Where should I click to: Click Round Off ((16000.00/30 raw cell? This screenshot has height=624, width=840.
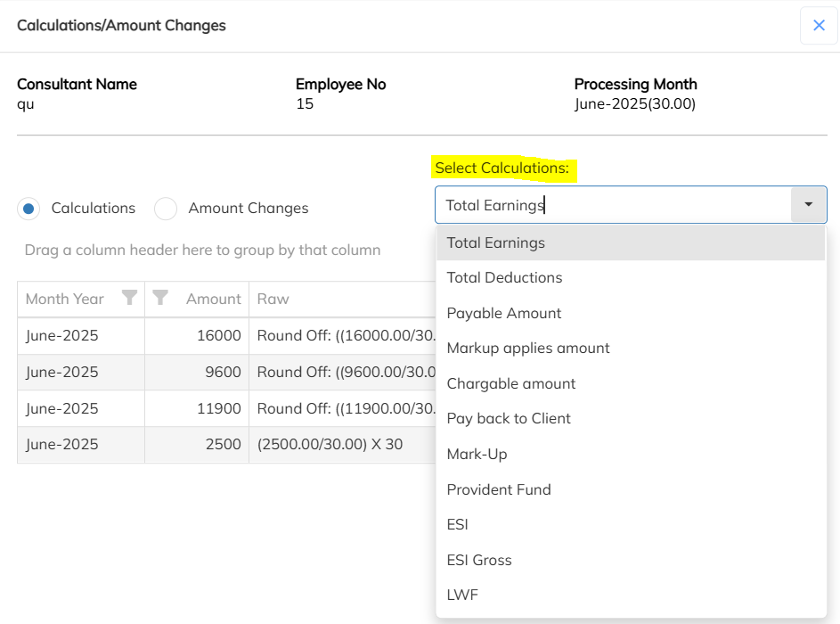pyautogui.click(x=342, y=335)
